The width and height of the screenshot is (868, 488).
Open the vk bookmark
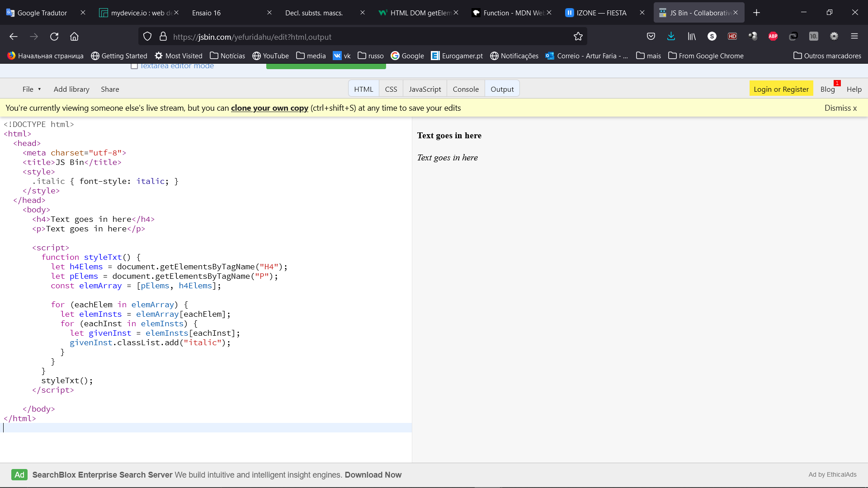point(342,56)
